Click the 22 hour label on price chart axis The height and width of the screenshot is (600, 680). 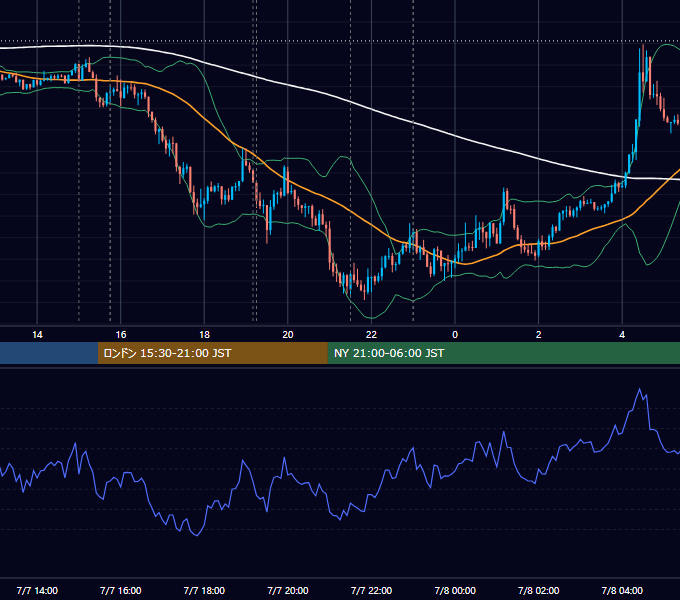coord(372,335)
